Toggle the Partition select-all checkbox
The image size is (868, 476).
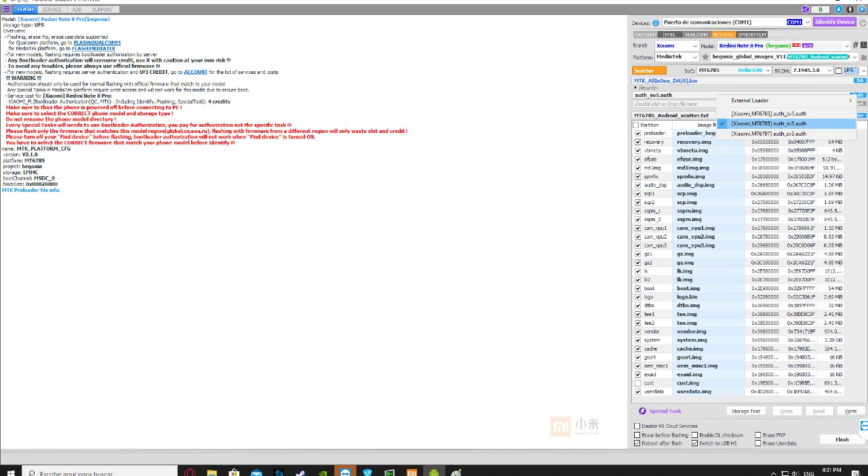point(635,125)
